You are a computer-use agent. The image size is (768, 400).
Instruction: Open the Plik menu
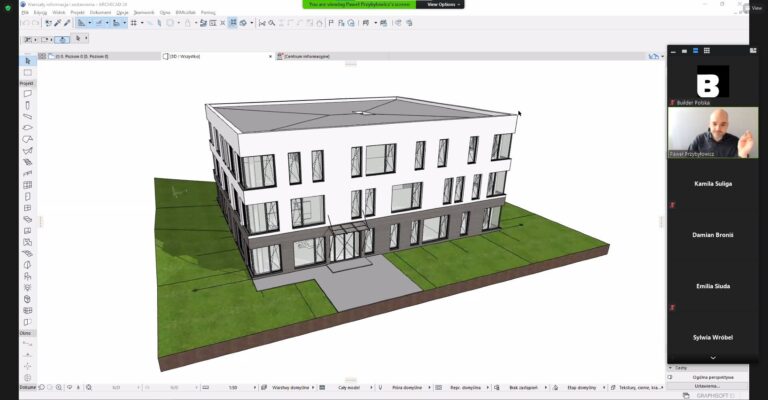(25, 12)
